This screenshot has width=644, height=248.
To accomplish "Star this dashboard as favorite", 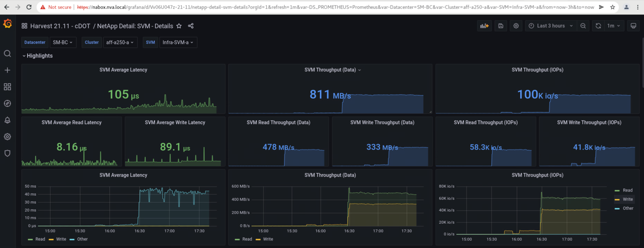I will click(179, 26).
